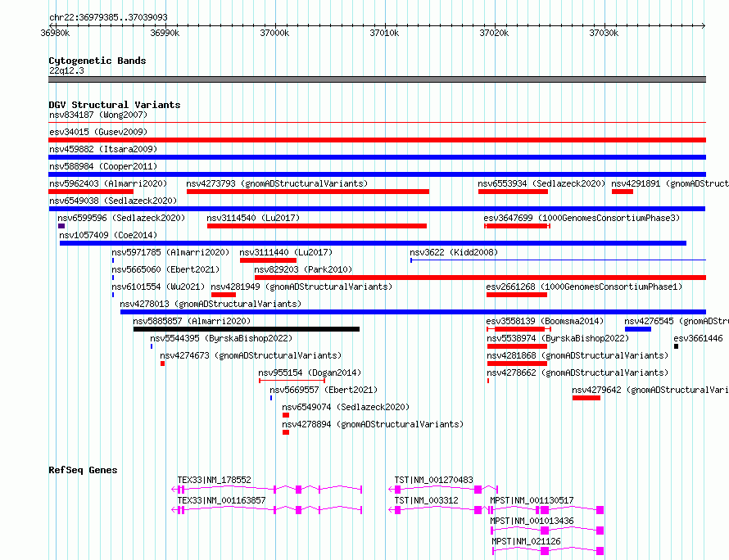Click the nsv829203 (Park2010) label

[x=303, y=269]
